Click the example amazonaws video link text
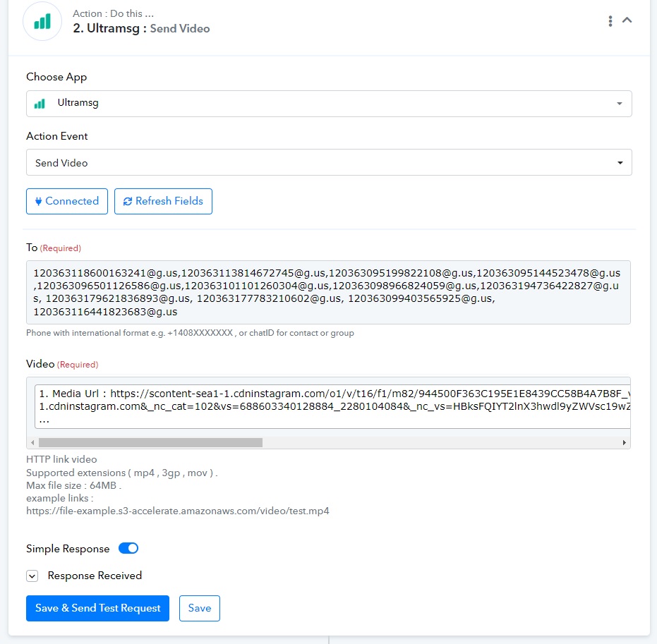The image size is (657, 644). [178, 511]
